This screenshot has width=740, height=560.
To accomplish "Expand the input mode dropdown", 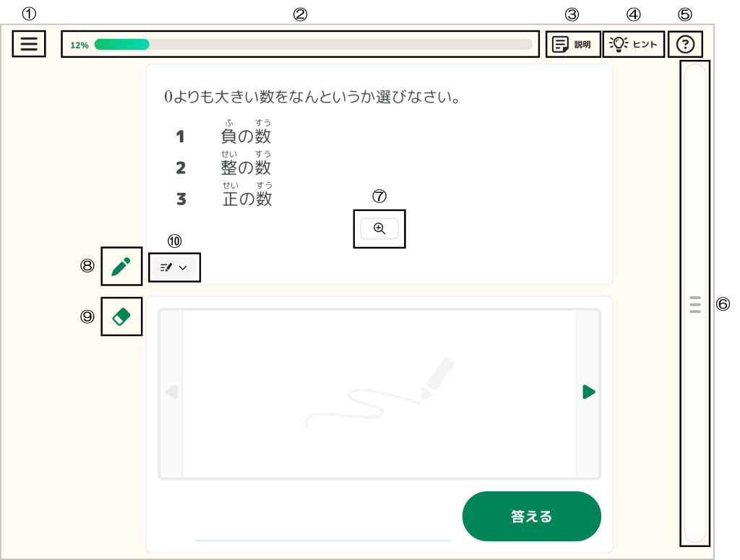I will click(174, 267).
